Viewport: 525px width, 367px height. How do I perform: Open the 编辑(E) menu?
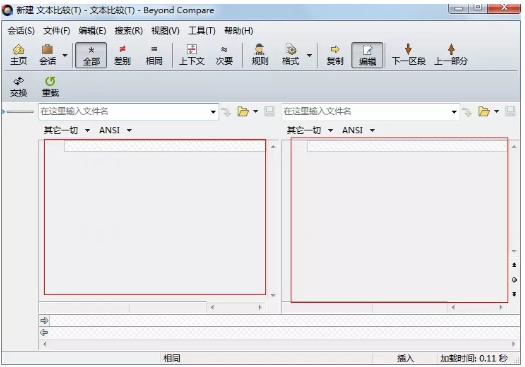click(x=92, y=31)
